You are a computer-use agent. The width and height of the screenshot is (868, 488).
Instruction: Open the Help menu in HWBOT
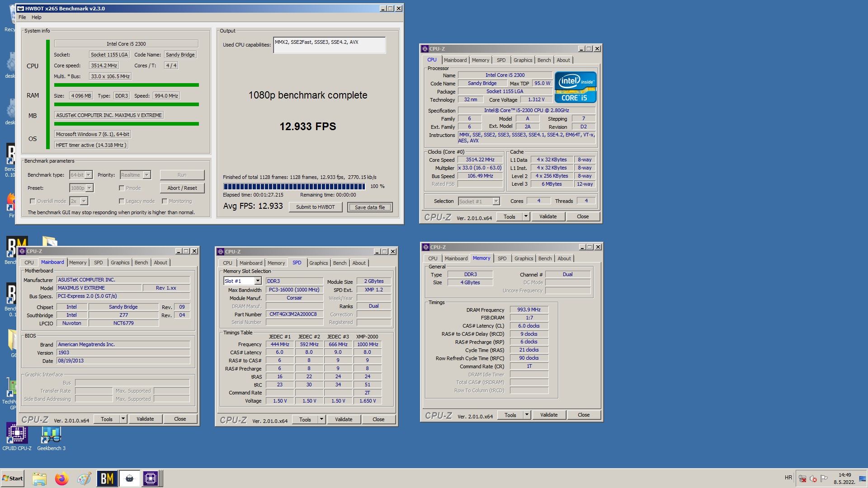[x=37, y=17]
